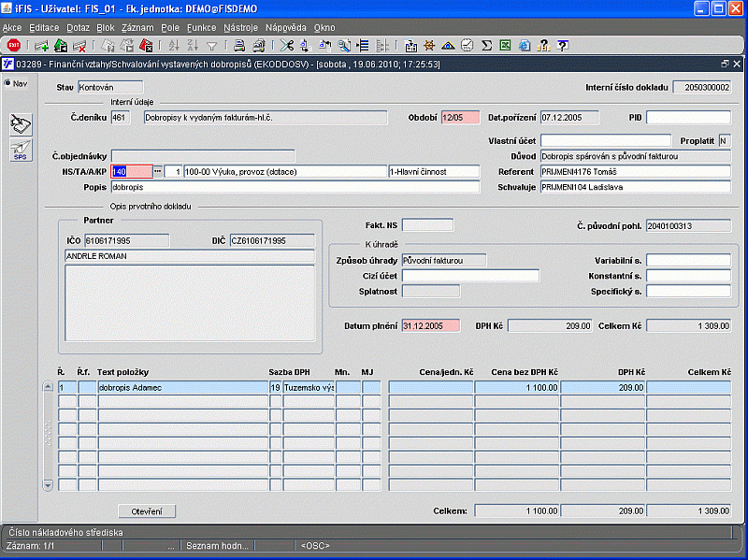Image resolution: width=748 pixels, height=560 pixels.
Task: Click the Interní číslo dokladu field 2050300002
Action: point(702,87)
